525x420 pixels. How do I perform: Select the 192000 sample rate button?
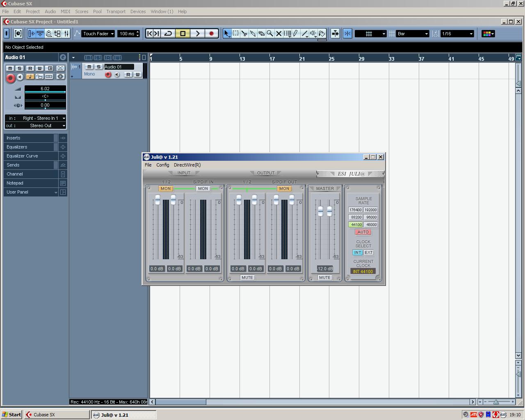point(371,210)
